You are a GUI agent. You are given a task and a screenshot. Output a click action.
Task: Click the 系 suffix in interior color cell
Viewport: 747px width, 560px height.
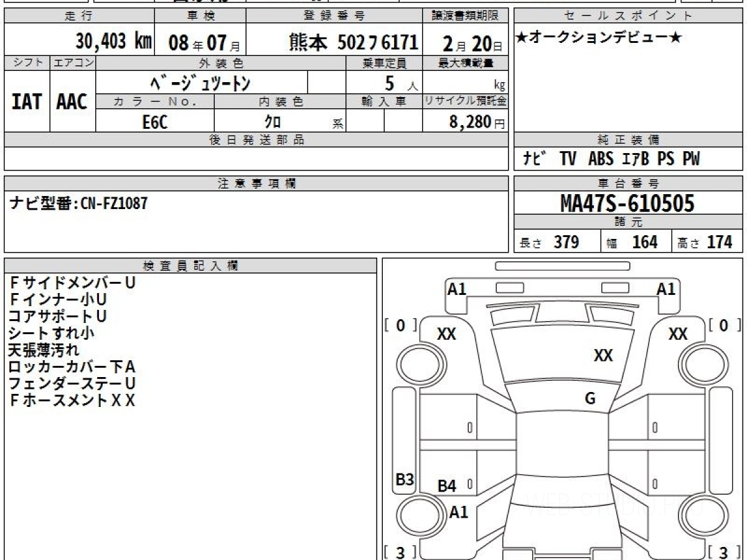click(338, 124)
